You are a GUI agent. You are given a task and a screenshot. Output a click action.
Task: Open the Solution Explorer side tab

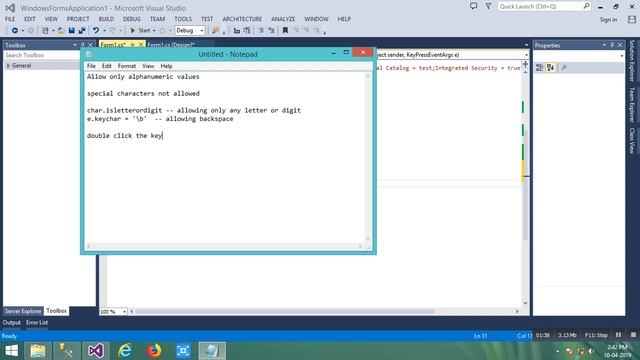[x=631, y=60]
